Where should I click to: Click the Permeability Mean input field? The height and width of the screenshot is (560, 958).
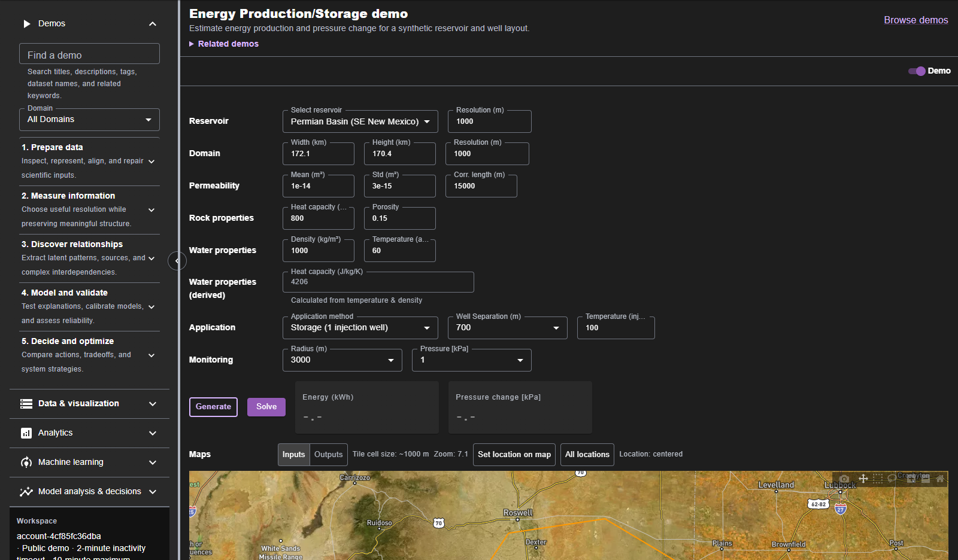coord(319,186)
